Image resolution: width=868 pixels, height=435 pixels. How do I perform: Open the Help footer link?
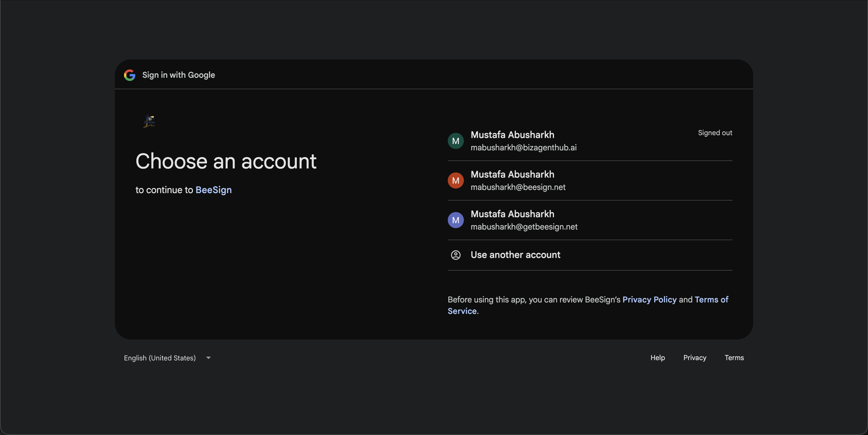point(657,358)
